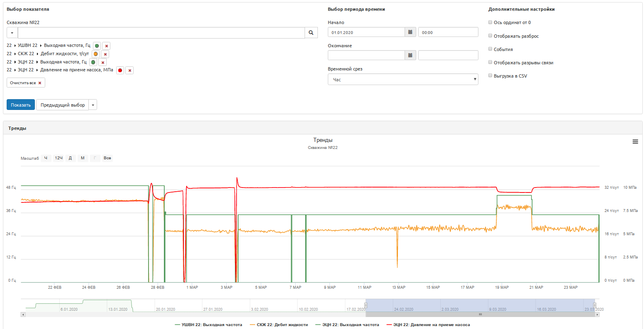Enable the 'Ось ординат от 0' checkbox
This screenshot has height=329, width=644.
(490, 22)
